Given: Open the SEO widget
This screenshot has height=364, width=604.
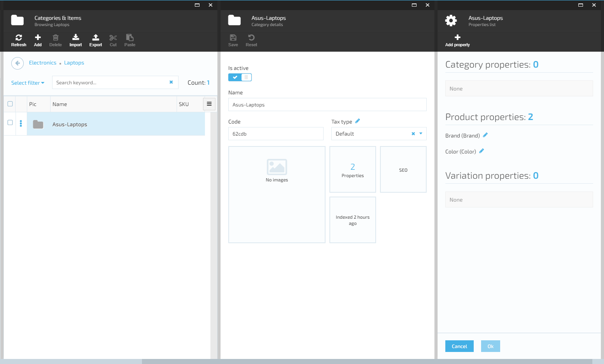Looking at the screenshot, I should point(403,169).
